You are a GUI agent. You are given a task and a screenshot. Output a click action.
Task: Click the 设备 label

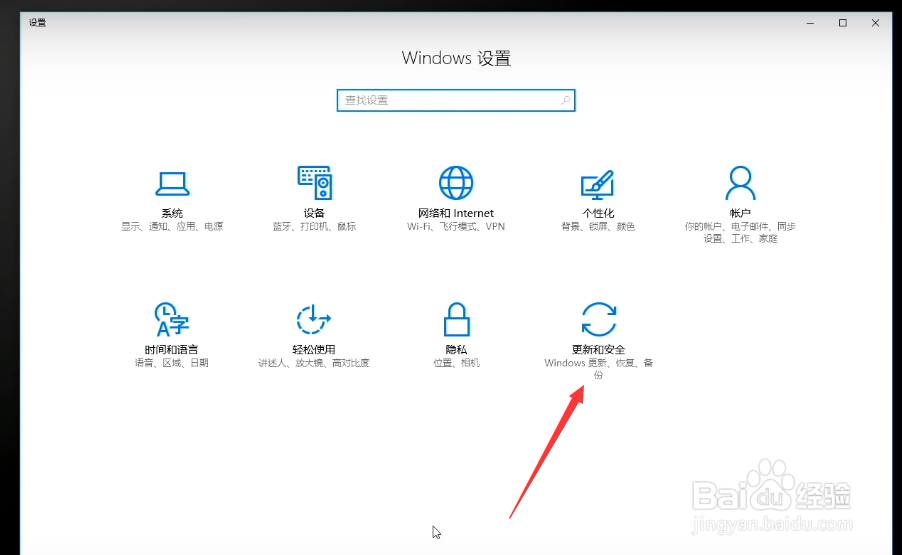[x=314, y=213]
